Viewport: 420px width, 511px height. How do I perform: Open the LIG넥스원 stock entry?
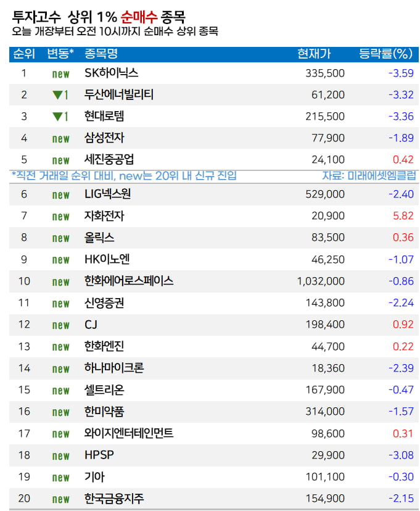pyautogui.click(x=108, y=194)
